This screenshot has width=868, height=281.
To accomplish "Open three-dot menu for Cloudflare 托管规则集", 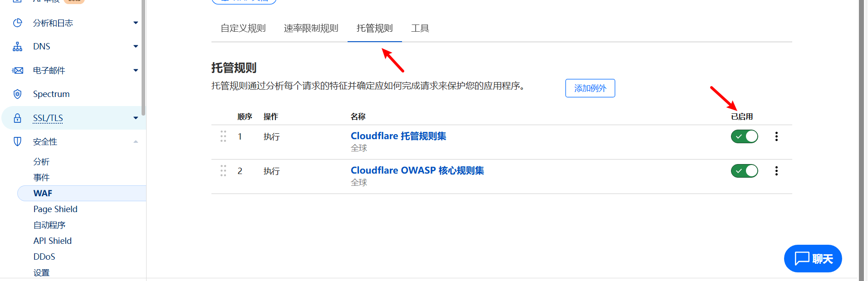I will (x=776, y=136).
